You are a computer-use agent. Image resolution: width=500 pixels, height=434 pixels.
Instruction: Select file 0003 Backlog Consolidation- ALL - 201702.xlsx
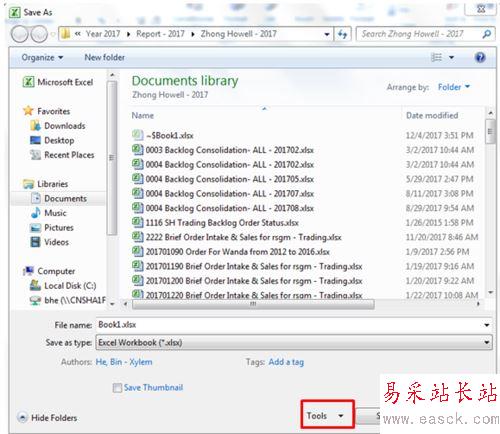coord(223,150)
